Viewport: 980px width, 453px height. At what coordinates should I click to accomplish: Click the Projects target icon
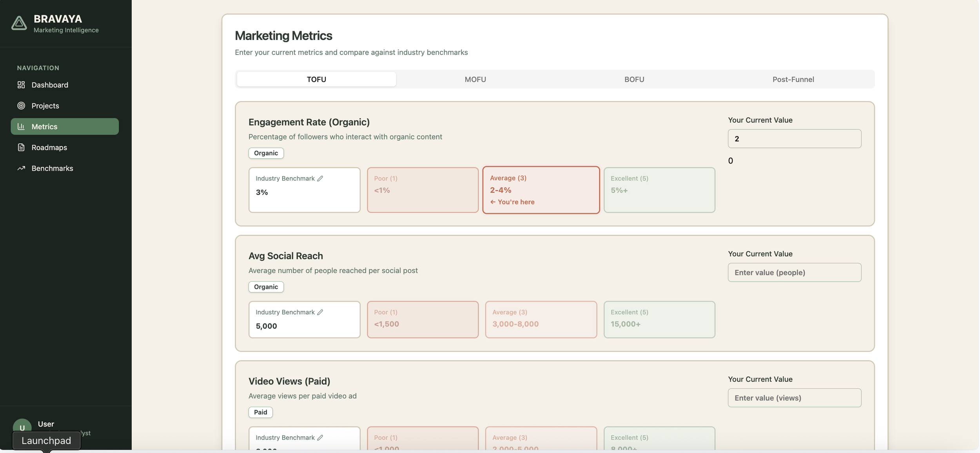(21, 105)
